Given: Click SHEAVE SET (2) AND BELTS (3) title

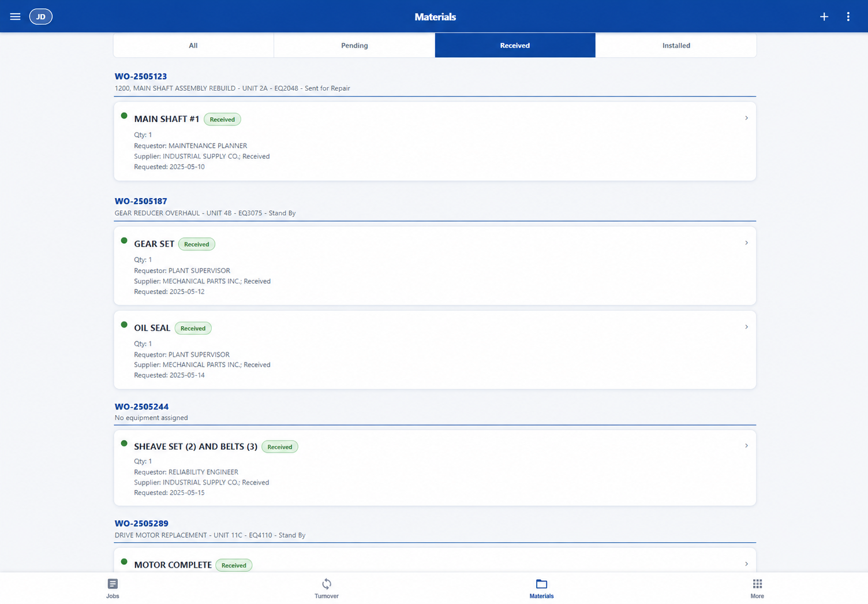Looking at the screenshot, I should coord(196,446).
